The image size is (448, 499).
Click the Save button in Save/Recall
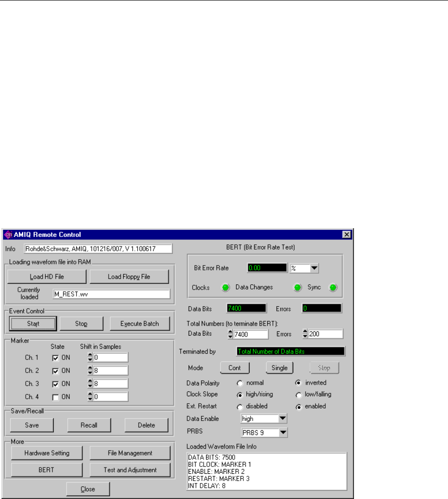[32, 425]
